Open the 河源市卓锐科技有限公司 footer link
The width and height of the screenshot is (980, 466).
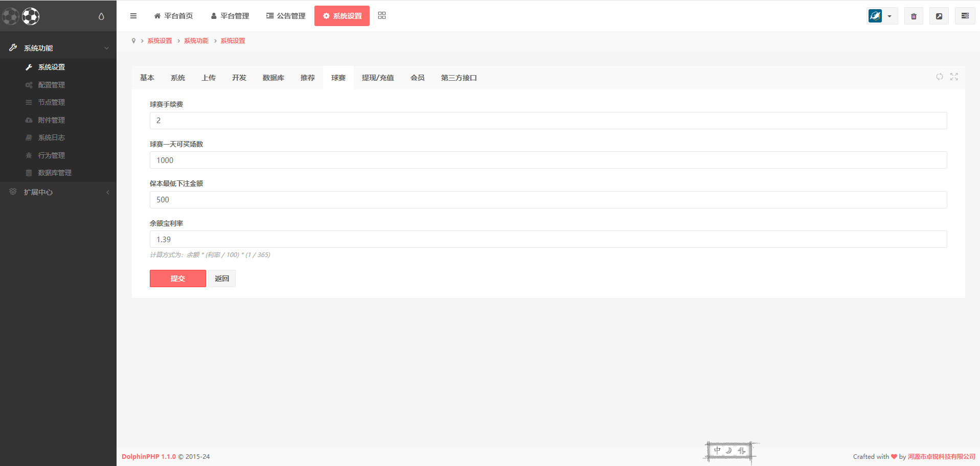click(941, 457)
